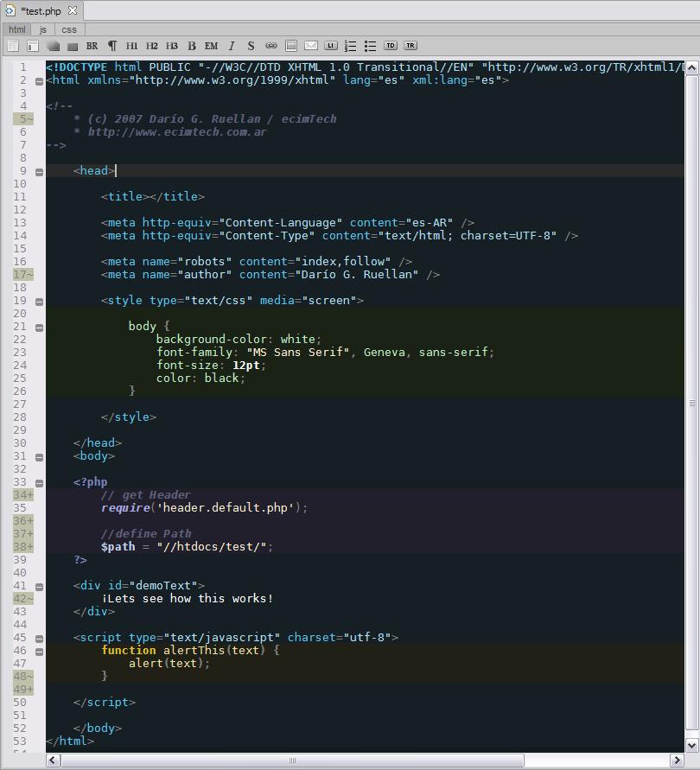Insert an H3 heading tag
This screenshot has width=700, height=770.
click(x=171, y=46)
